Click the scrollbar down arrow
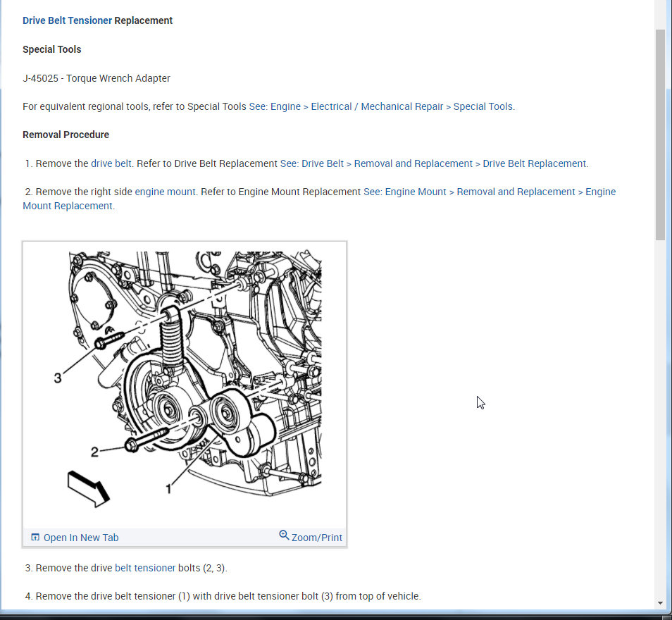Image resolution: width=672 pixels, height=620 pixels. (x=660, y=603)
